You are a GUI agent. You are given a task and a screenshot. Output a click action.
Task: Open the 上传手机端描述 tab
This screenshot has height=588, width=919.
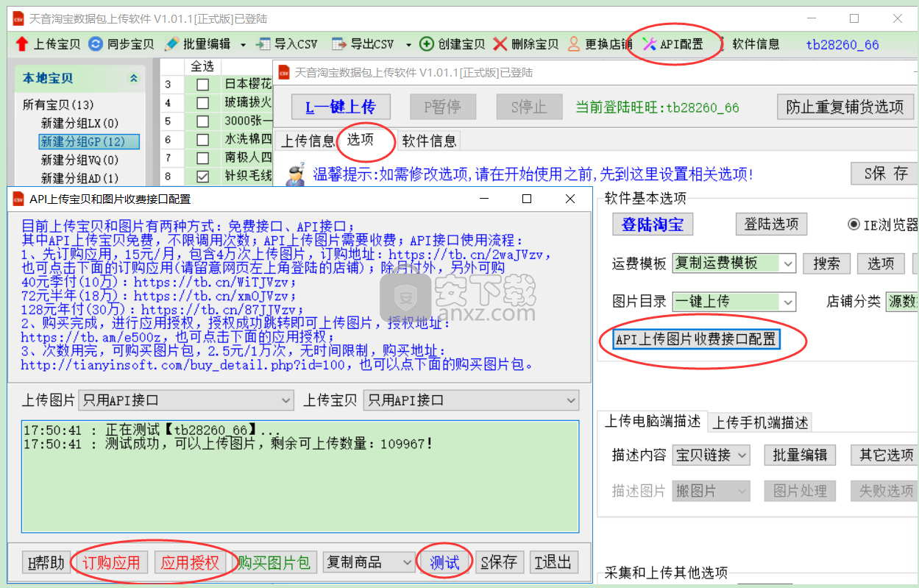click(x=760, y=422)
